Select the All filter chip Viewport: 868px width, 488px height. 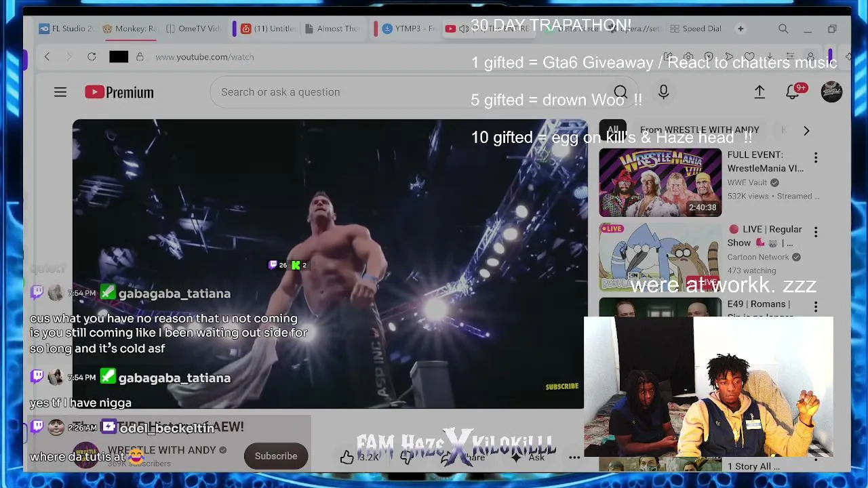coord(613,130)
